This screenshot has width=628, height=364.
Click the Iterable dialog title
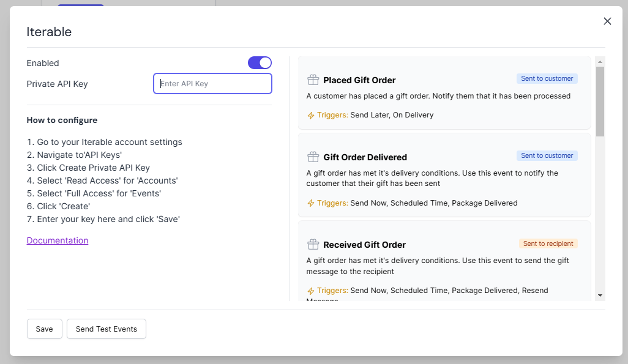49,32
